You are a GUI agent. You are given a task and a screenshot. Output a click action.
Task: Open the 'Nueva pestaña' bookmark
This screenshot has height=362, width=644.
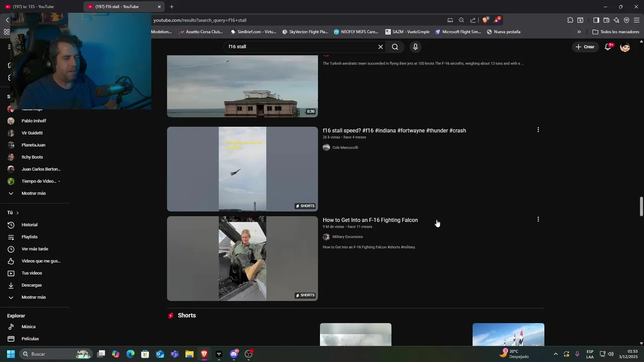tap(503, 32)
